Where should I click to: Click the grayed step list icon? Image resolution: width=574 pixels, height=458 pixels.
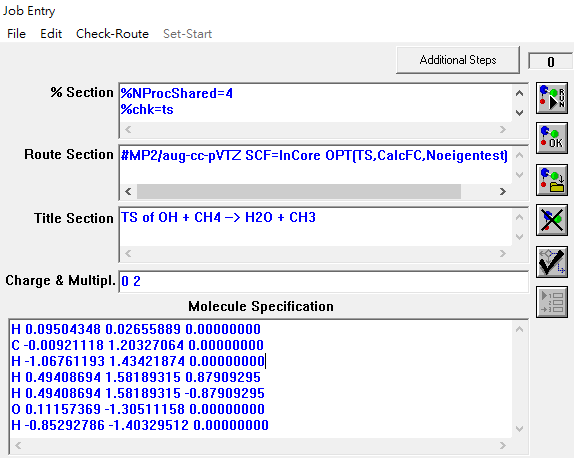552,302
